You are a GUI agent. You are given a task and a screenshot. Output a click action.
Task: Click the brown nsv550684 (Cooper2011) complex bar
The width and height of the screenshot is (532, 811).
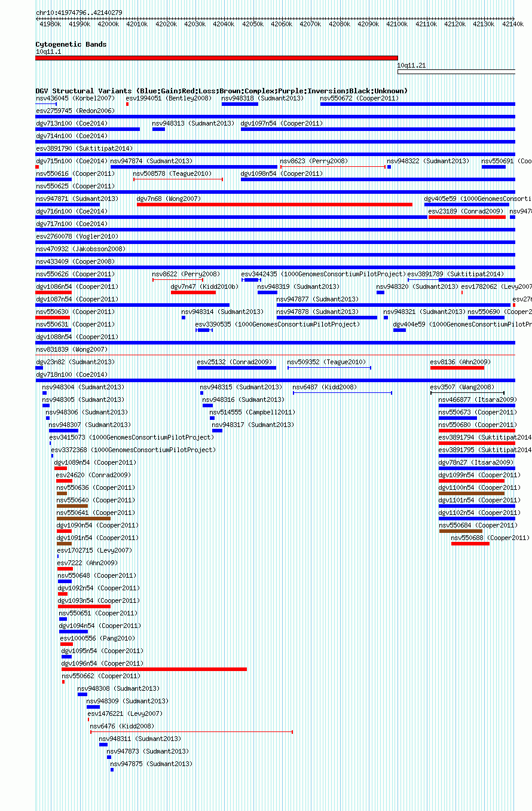[460, 530]
